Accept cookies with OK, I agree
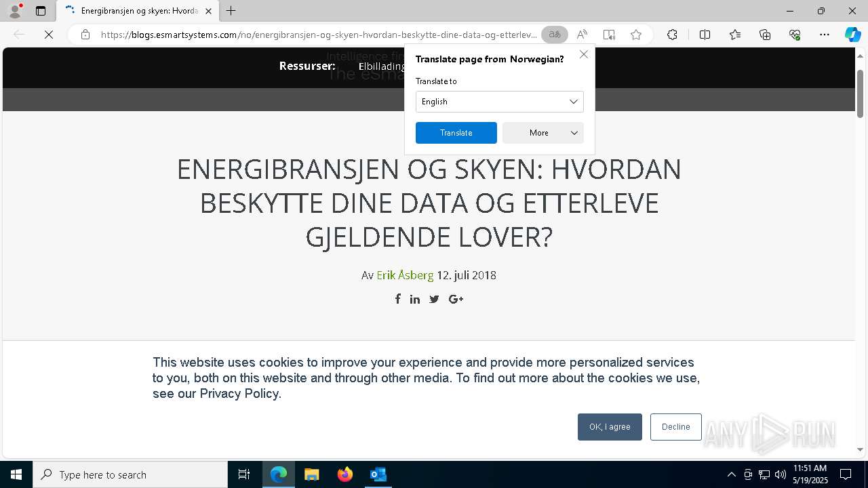The width and height of the screenshot is (868, 488). (x=610, y=427)
